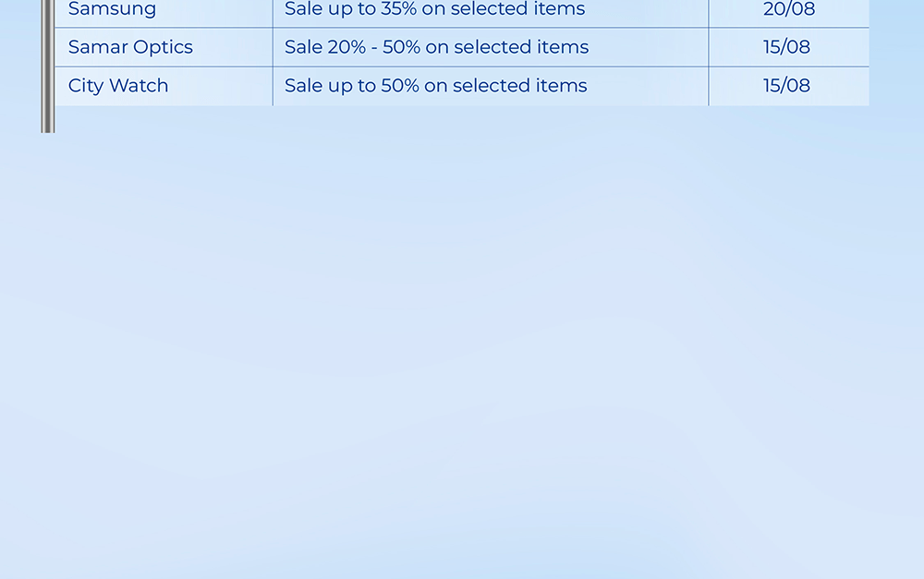Viewport: 924px width, 579px height.
Task: Click the gray vertical pole beside the table
Action: coord(48,65)
